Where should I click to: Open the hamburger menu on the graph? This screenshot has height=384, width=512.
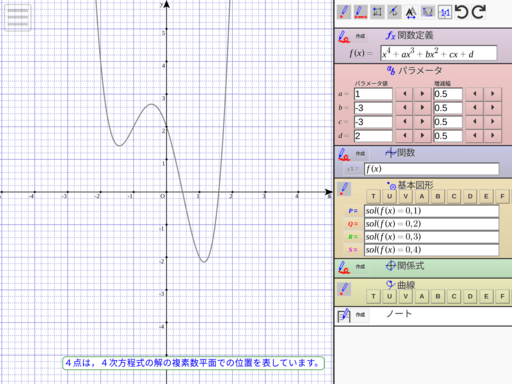(x=18, y=17)
